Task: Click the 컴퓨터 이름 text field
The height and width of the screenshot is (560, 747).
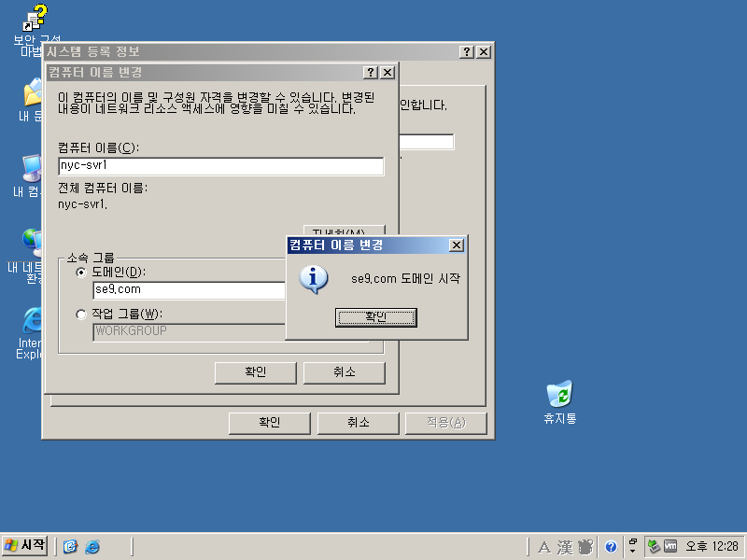Action: [x=220, y=166]
